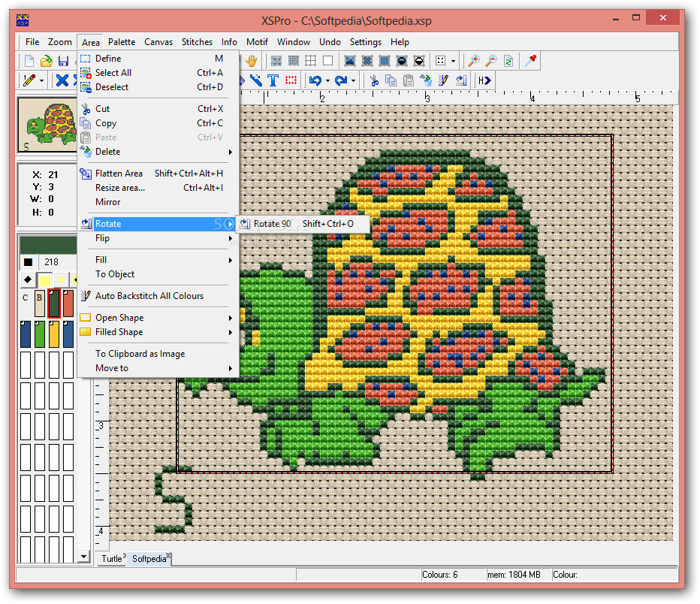Viewport: 700px width, 604px height.
Task: Switch to the Turtle tab
Action: 112,558
